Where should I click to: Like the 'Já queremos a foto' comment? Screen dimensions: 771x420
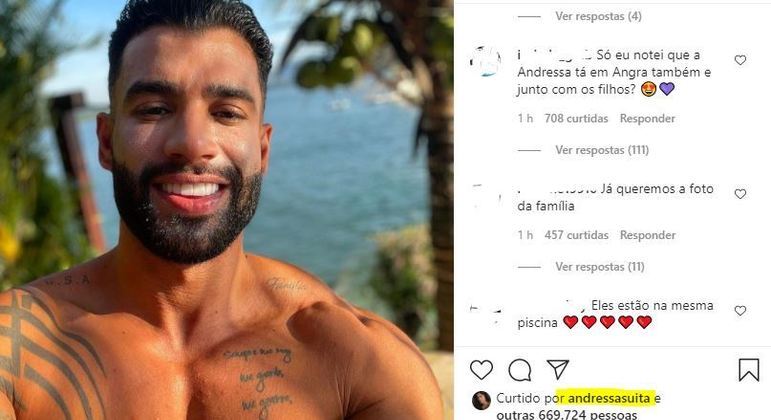coord(740,194)
